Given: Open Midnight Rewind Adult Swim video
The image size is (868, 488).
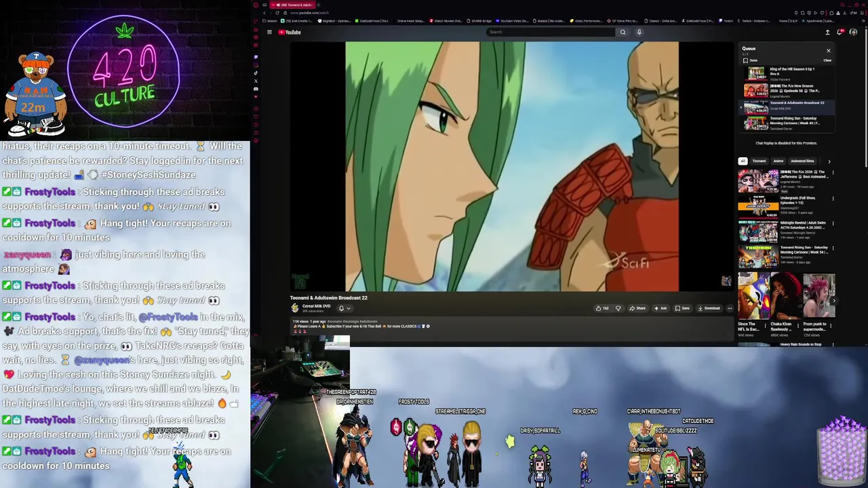Looking at the screenshot, I should click(x=758, y=231).
